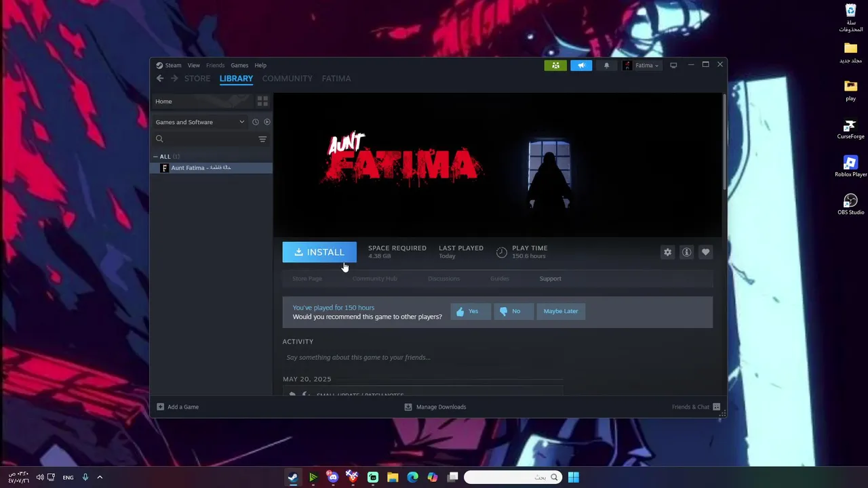Toggle the ready to play filter
Screen dimensions: 868x488
coord(267,122)
